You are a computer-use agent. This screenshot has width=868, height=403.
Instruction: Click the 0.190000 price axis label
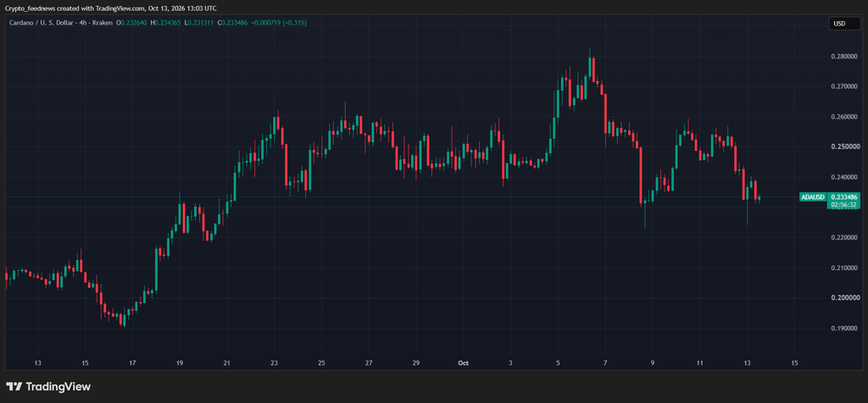[x=843, y=328]
